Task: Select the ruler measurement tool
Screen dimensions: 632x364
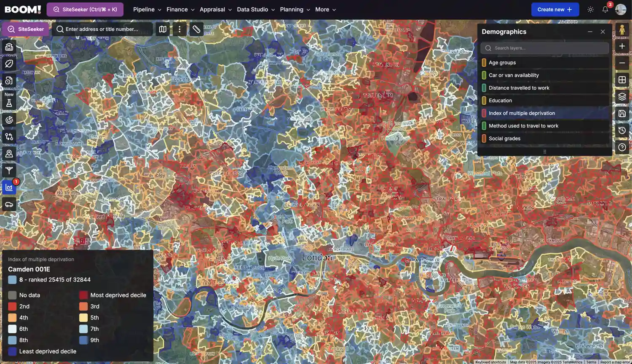Action: 196,29
